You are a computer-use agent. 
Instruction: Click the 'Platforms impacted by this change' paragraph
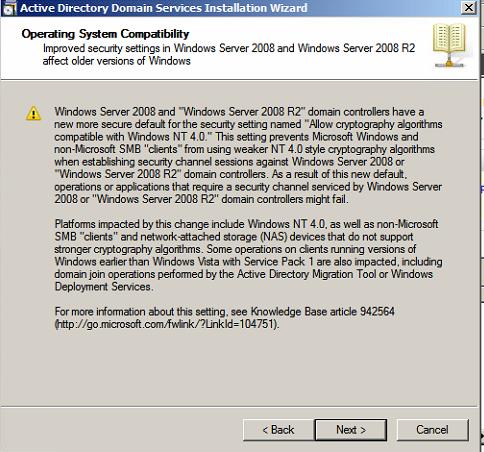pos(248,255)
